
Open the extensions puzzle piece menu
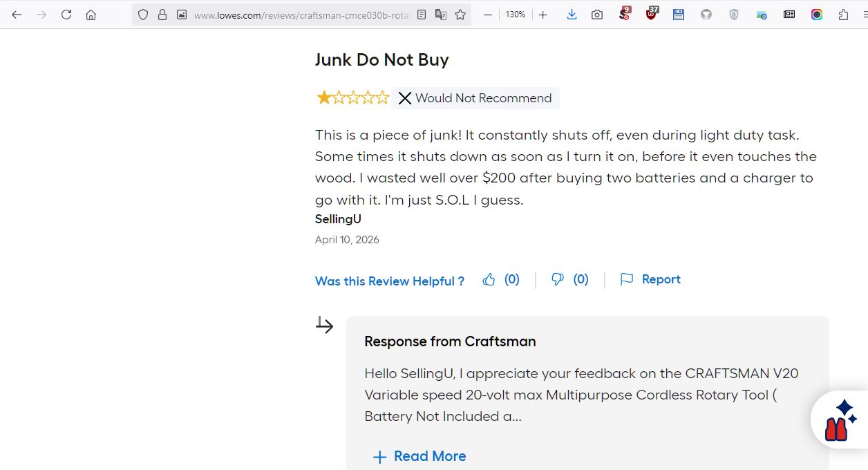843,15
